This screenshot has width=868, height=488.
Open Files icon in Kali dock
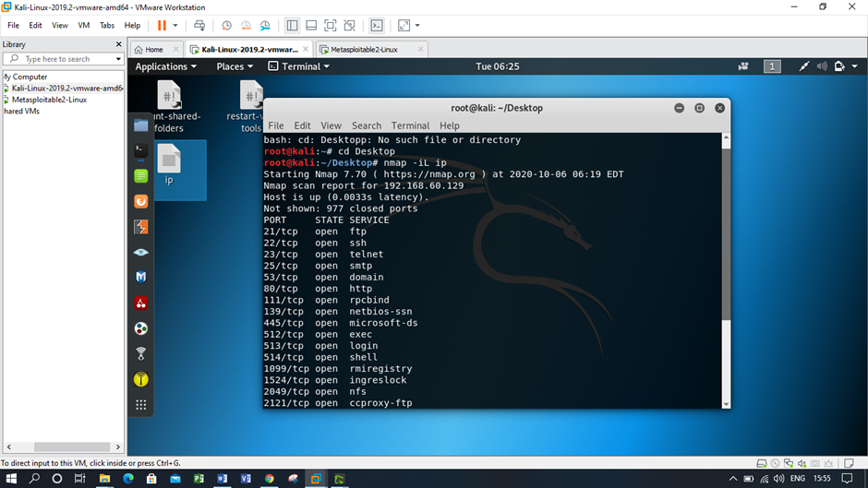coord(141,125)
